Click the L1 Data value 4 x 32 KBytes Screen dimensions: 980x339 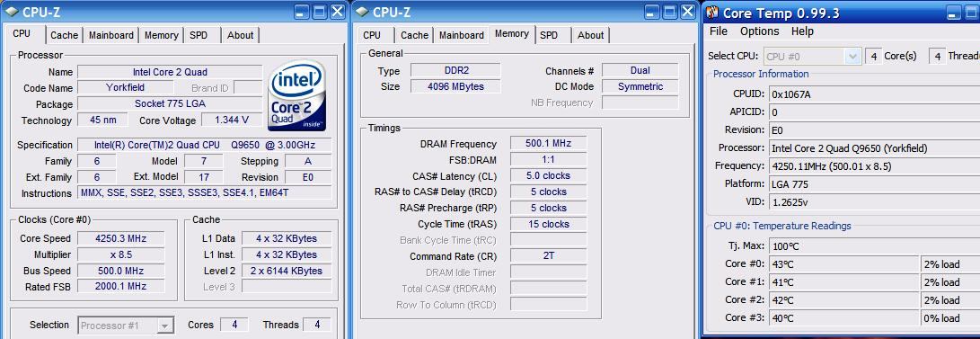tap(287, 238)
